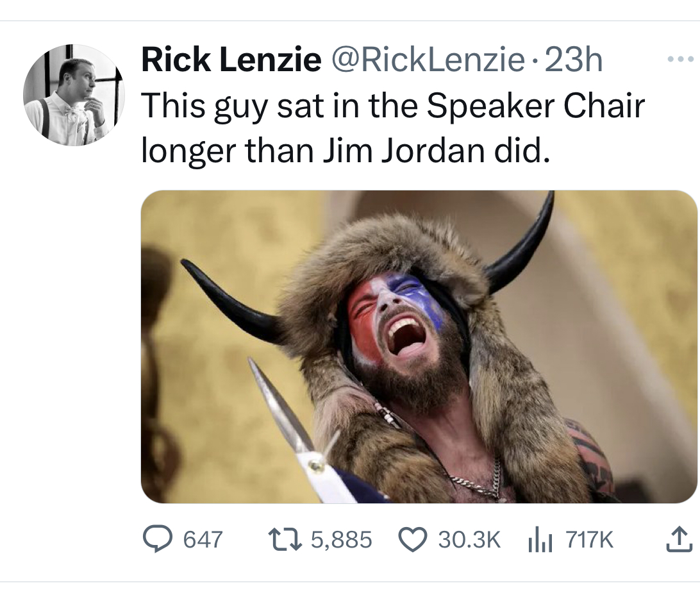This screenshot has height=595, width=700.
Task: Open Rick Lenzie's profile avatar
Action: (74, 95)
